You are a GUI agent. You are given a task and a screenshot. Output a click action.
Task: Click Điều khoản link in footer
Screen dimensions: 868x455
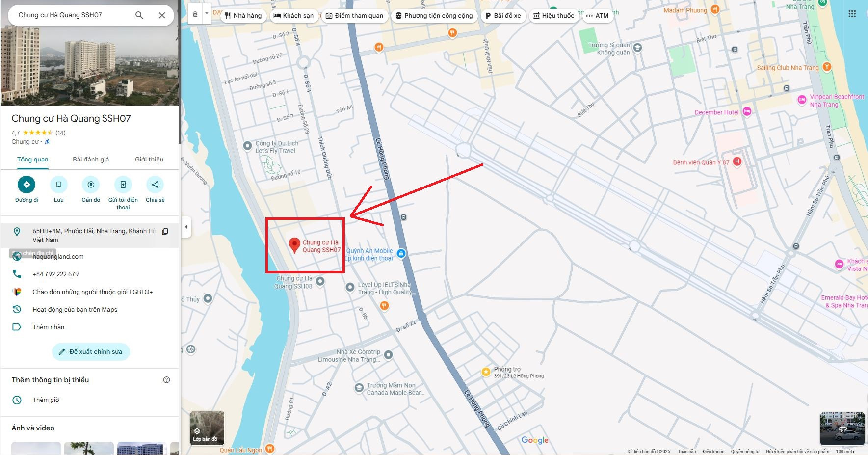(x=713, y=451)
